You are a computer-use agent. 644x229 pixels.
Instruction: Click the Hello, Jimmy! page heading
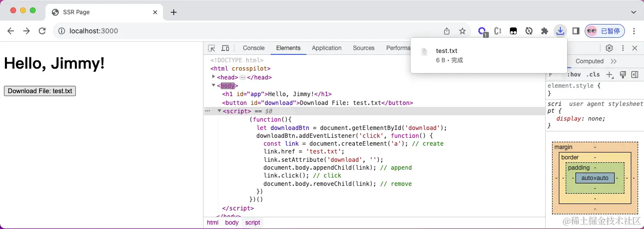54,63
